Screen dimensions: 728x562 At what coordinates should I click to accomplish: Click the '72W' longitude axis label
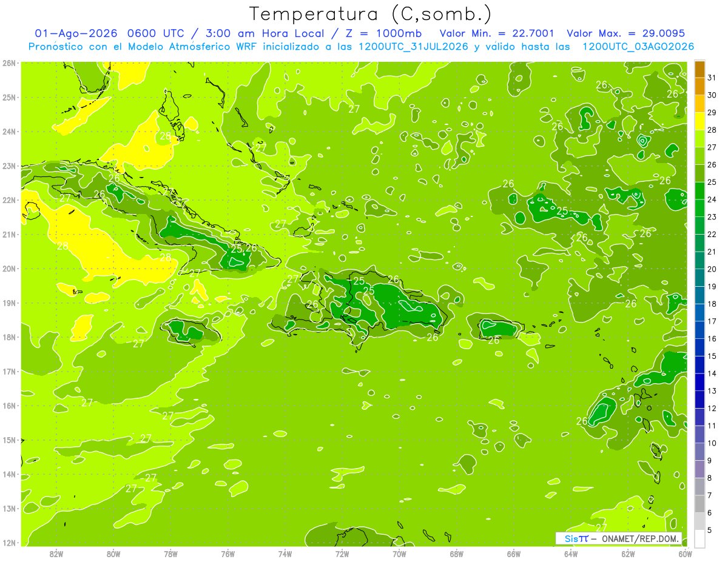(342, 553)
